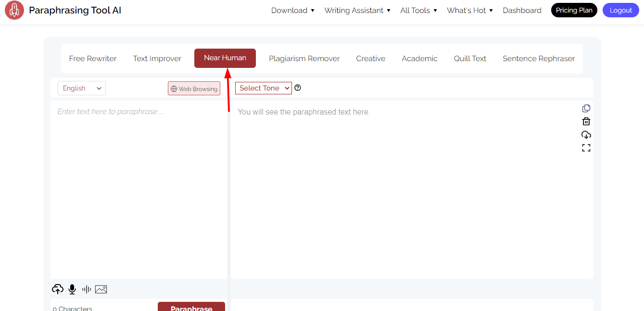644x311 pixels.
Task: Start voice input with the microphone icon
Action: click(x=72, y=289)
